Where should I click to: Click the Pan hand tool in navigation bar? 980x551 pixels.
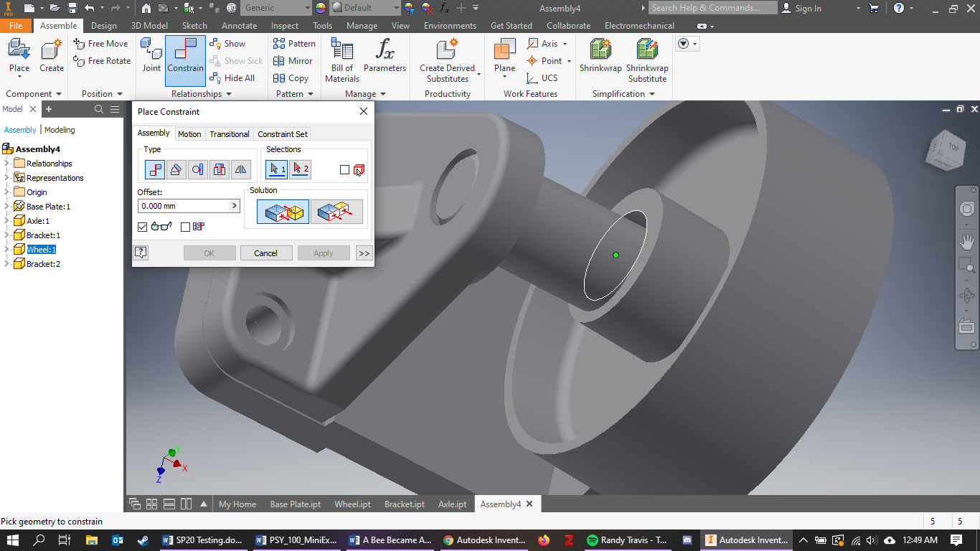click(967, 242)
